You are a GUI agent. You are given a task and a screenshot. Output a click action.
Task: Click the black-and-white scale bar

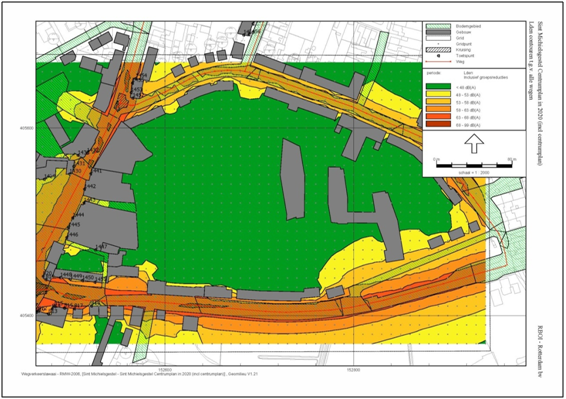click(474, 166)
